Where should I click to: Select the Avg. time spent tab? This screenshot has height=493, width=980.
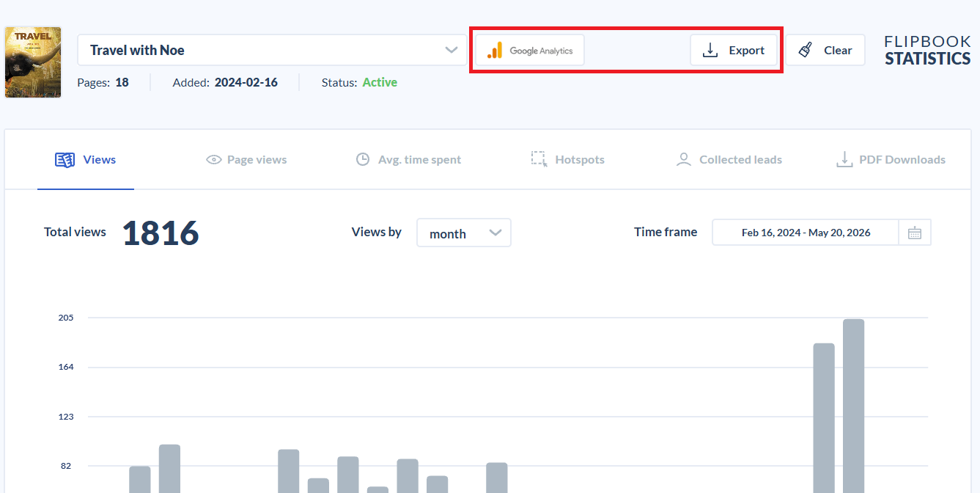click(408, 160)
